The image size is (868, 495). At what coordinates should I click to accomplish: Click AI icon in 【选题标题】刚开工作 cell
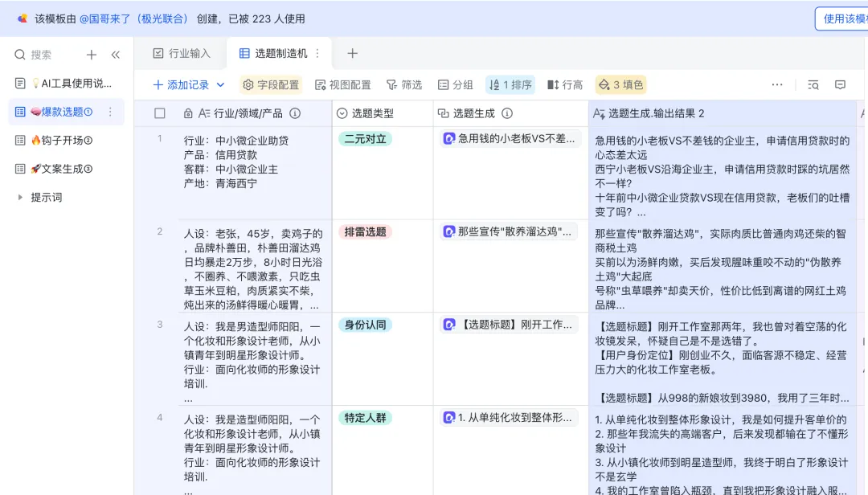449,325
